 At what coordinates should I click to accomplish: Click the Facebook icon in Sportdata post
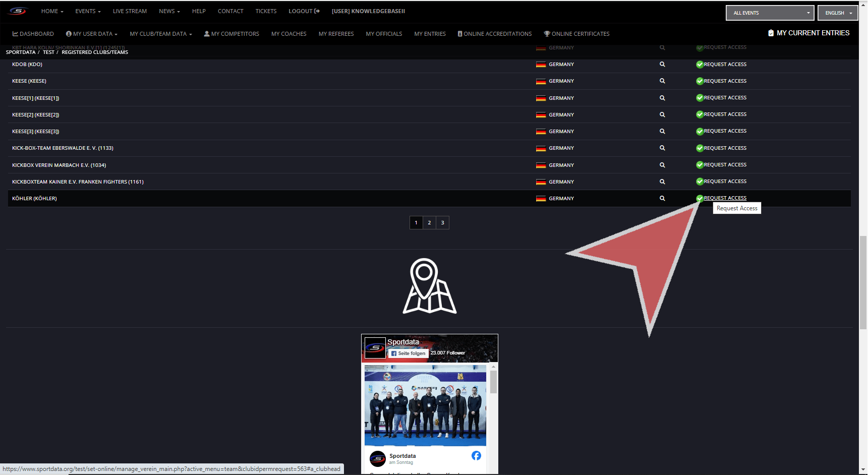tap(476, 456)
